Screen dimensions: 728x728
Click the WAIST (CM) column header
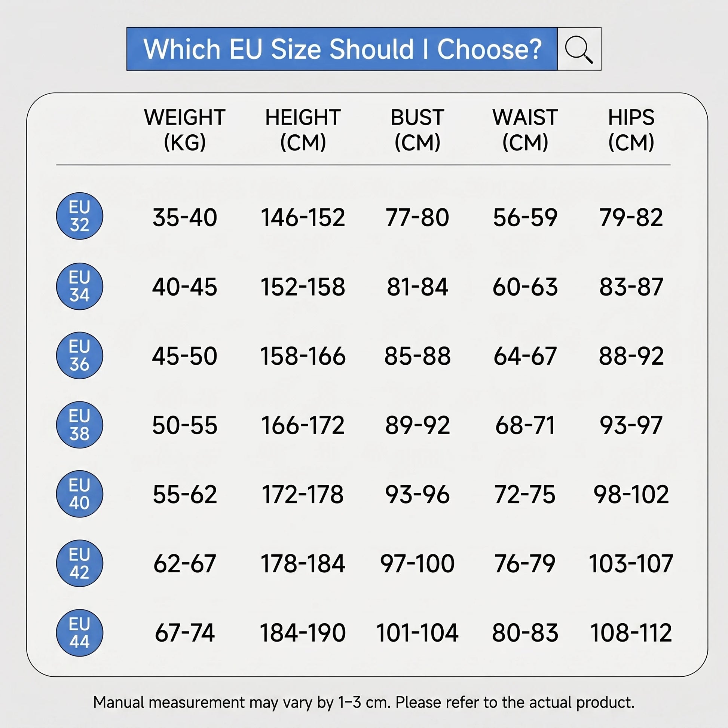pyautogui.click(x=525, y=129)
